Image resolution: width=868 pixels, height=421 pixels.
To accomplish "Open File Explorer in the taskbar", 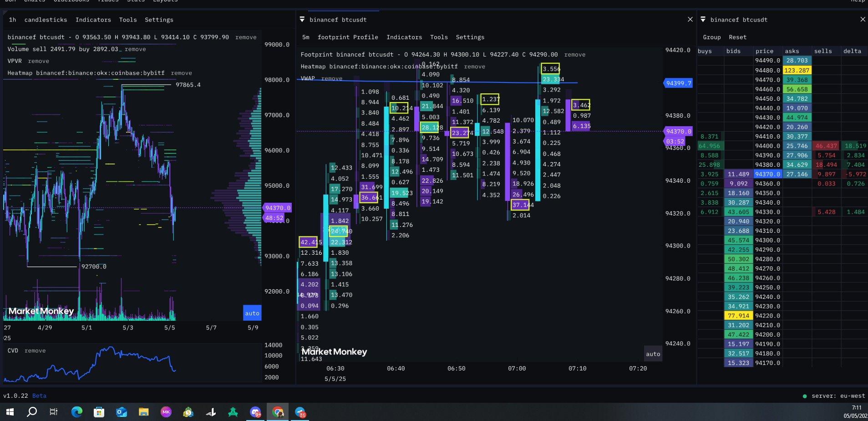I will pos(143,412).
